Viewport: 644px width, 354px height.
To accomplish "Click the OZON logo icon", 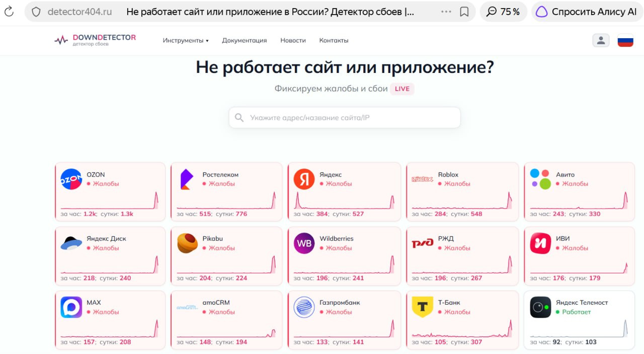I will 71,179.
